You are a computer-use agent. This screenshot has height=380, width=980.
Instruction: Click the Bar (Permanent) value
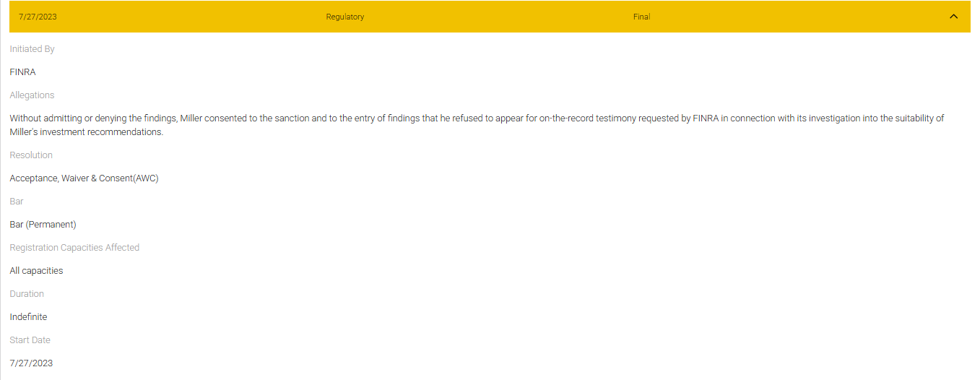tap(43, 225)
